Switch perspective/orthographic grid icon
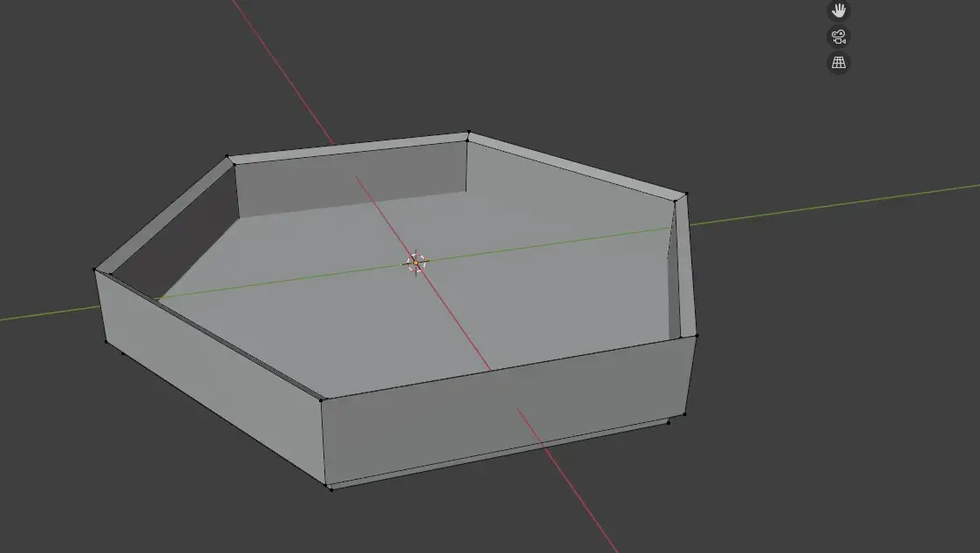The height and width of the screenshot is (553, 980). coord(838,63)
